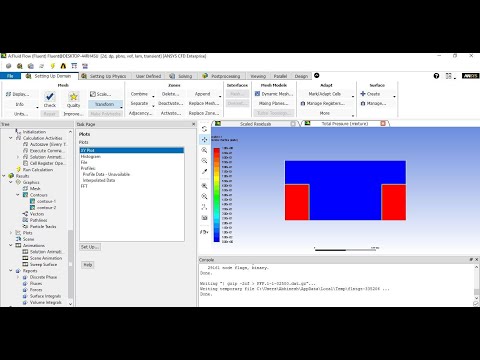Click the save picture camera icon

point(204,218)
